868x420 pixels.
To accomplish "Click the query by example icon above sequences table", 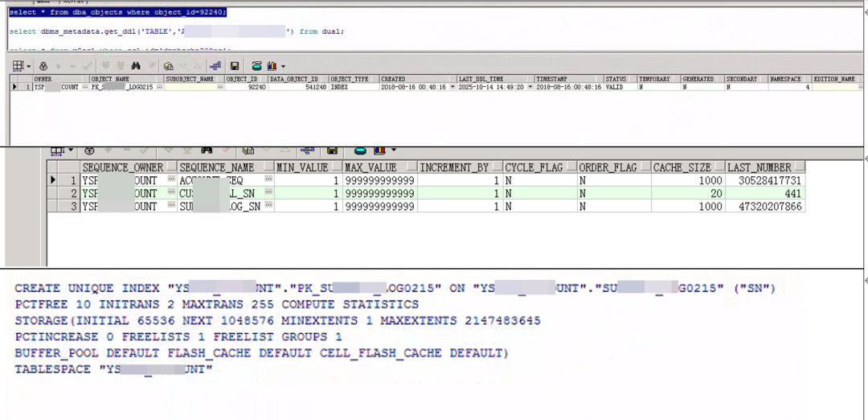I will click(x=248, y=150).
